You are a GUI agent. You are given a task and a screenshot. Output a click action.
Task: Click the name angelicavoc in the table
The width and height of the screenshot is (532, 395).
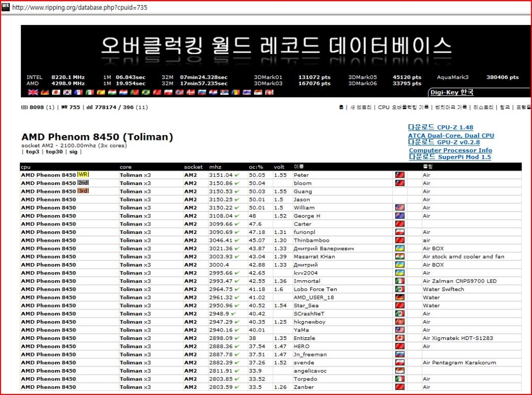[310, 371]
